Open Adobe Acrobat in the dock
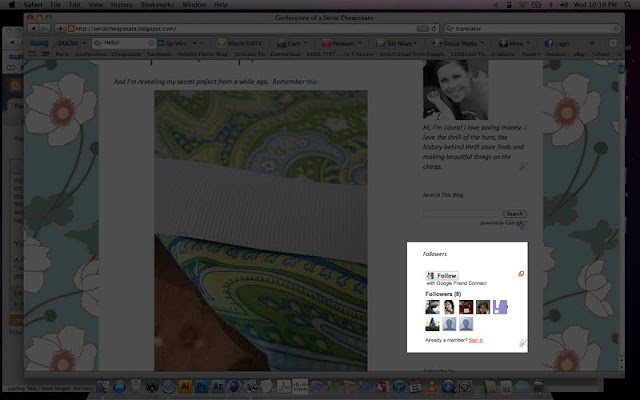 pyautogui.click(x=284, y=386)
